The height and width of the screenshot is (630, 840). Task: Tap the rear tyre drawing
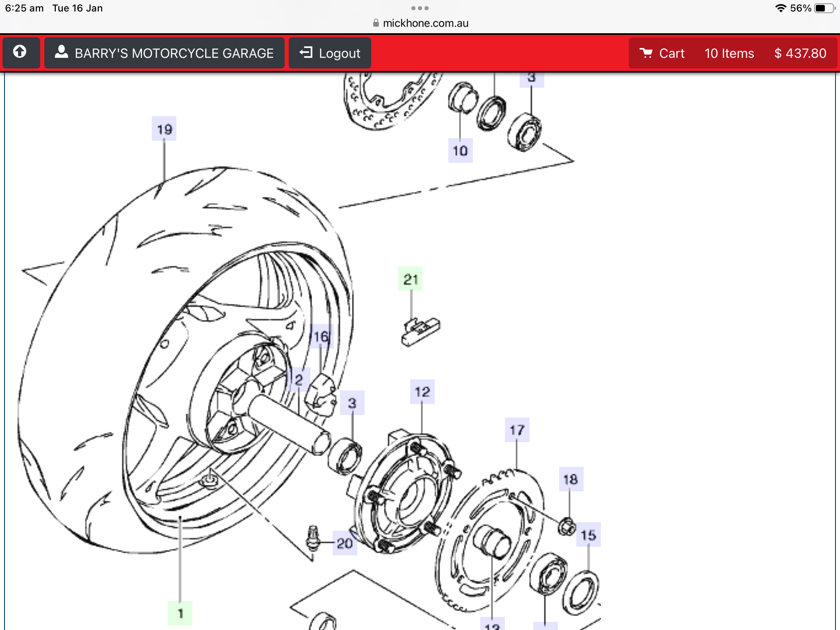pyautogui.click(x=185, y=361)
